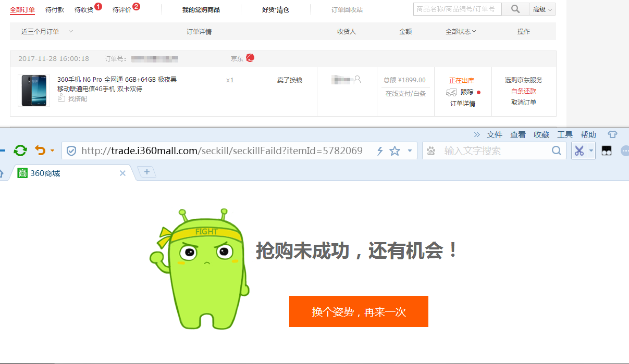Click the order date 2017-11-28 16:00:18
This screenshot has width=629, height=364.
point(54,58)
